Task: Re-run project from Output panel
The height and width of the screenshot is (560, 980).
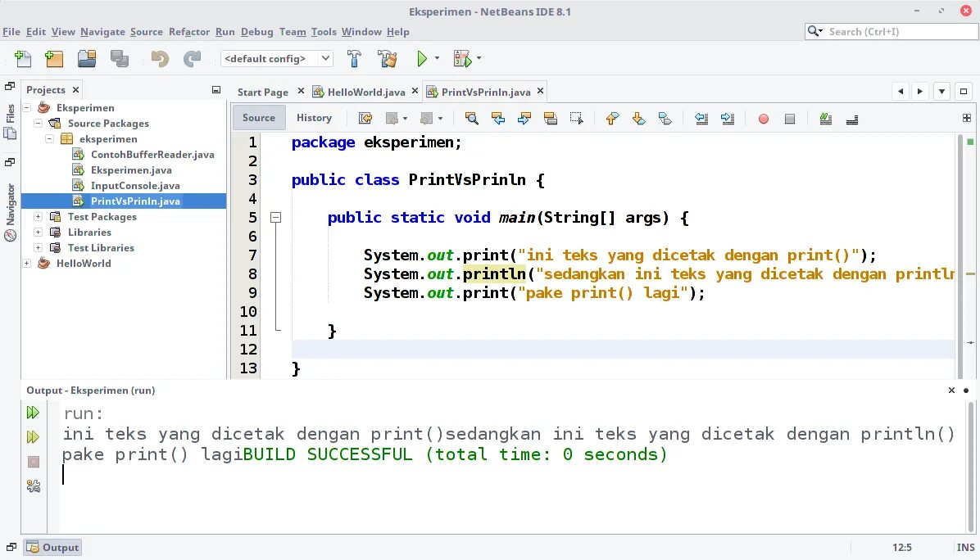Action: click(x=33, y=412)
